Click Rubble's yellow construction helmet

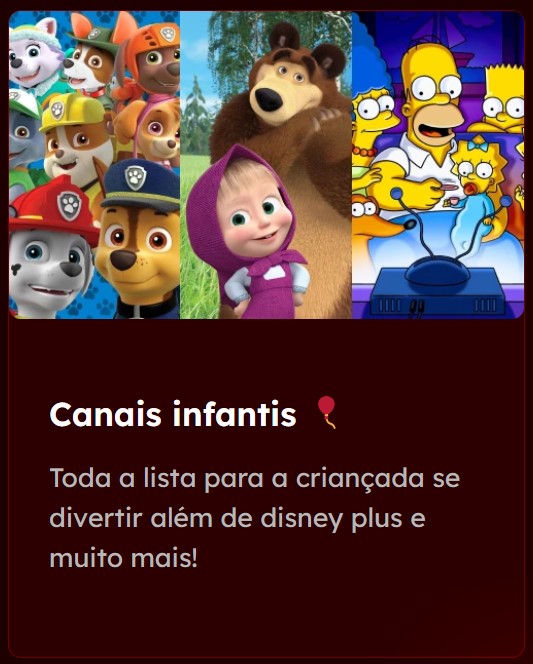click(73, 111)
